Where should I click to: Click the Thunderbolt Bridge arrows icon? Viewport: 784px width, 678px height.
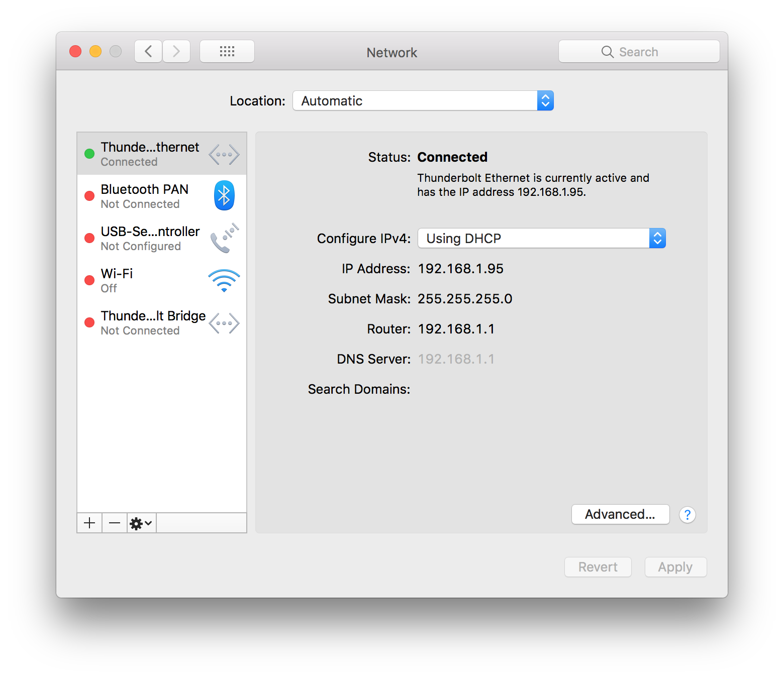click(x=224, y=323)
